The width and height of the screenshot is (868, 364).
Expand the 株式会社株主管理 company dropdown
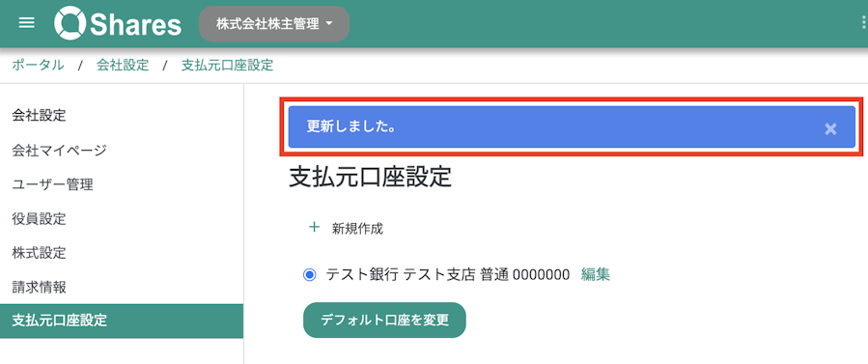pyautogui.click(x=274, y=24)
